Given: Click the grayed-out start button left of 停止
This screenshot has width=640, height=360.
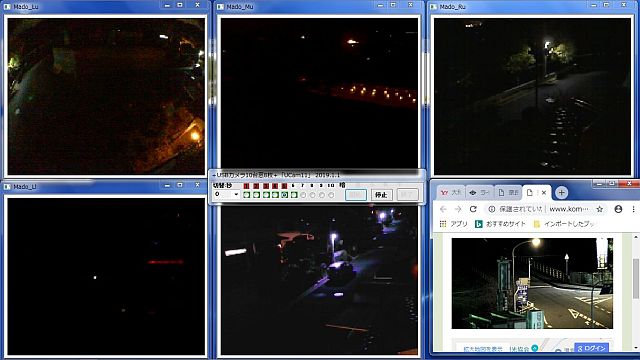Looking at the screenshot, I should tap(356, 195).
